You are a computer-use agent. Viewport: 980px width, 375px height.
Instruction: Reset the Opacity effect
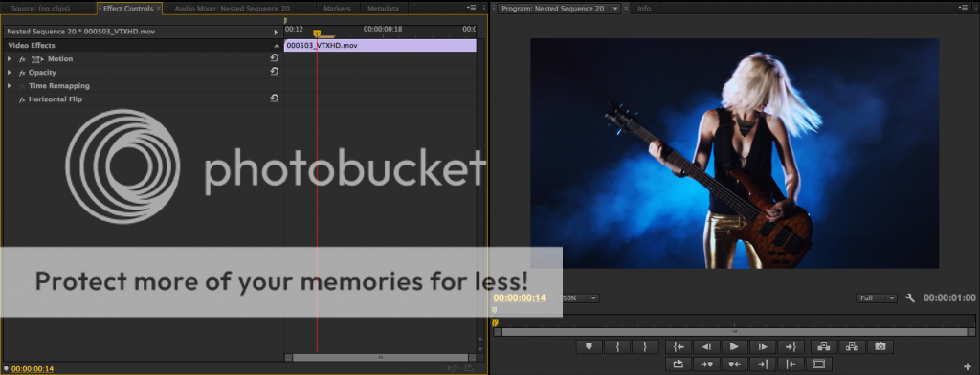[275, 72]
